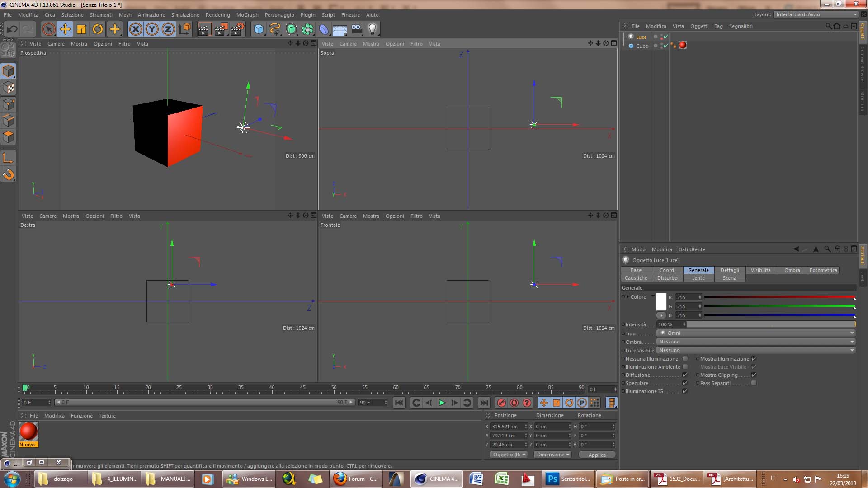Select the Cubo object in object manager
This screenshot has width=868, height=488.
[642, 46]
